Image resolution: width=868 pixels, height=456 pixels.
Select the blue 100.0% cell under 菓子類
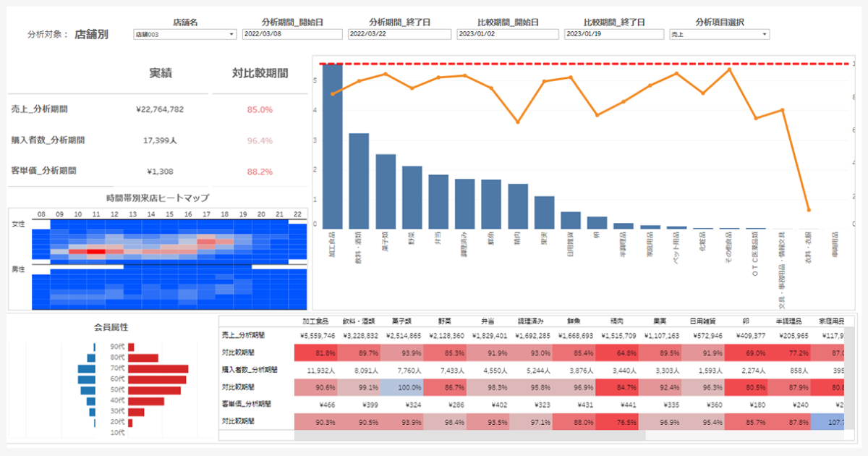point(402,387)
